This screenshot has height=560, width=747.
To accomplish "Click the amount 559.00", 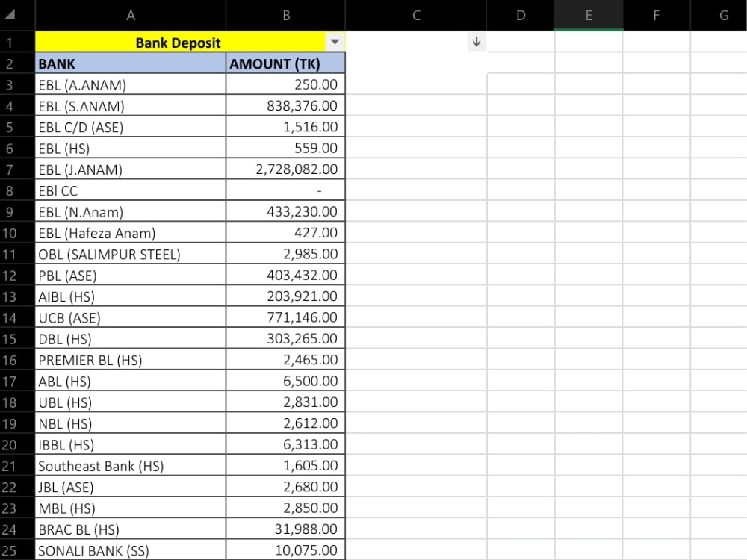I will click(x=316, y=148).
